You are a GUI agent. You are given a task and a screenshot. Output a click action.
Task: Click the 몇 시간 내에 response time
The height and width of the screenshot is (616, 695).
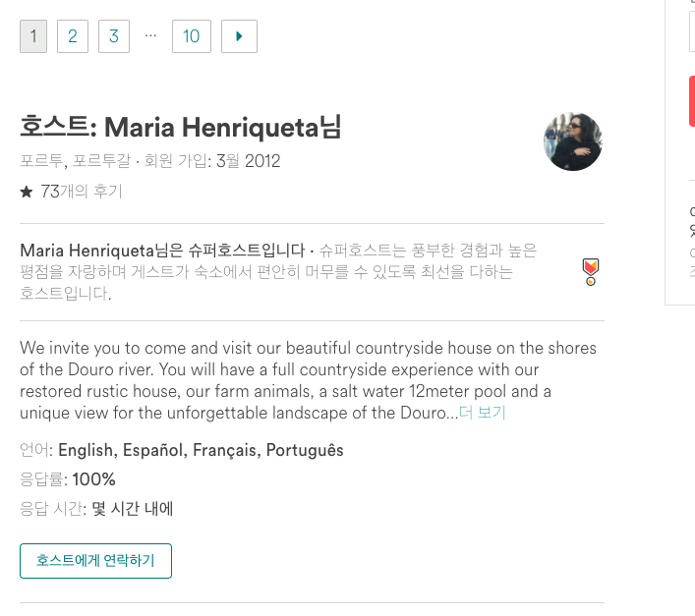coord(133,509)
